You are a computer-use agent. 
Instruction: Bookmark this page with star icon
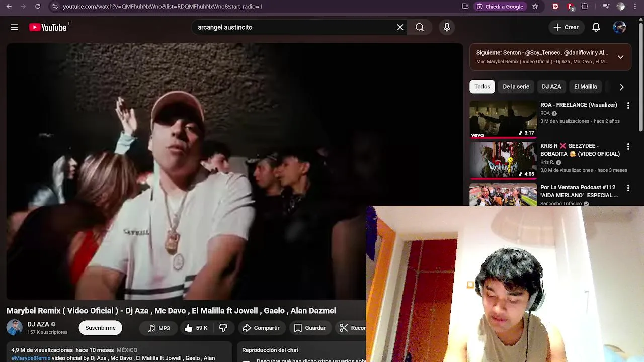(535, 7)
